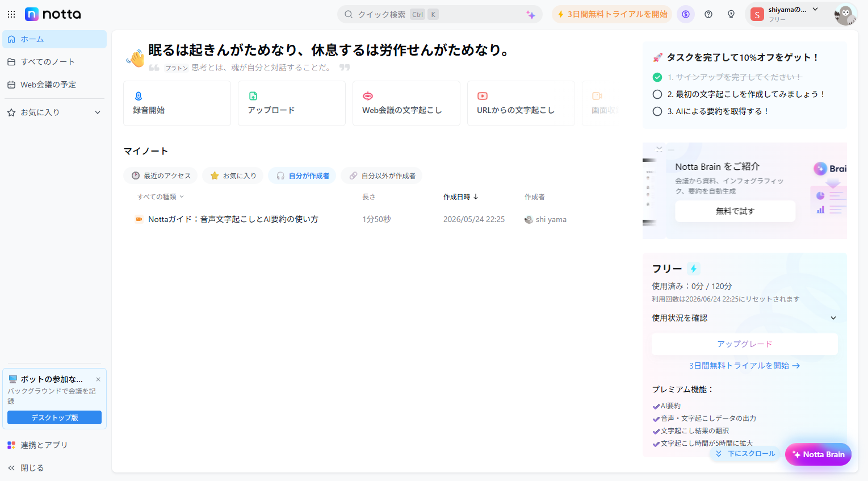Viewport: 868px width, 481px height.
Task: Select task 3 AIによる要約 radio circle
Action: click(657, 111)
